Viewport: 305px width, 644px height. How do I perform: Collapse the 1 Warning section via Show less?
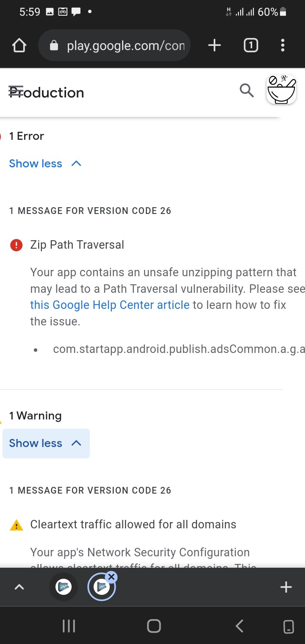[x=46, y=443]
